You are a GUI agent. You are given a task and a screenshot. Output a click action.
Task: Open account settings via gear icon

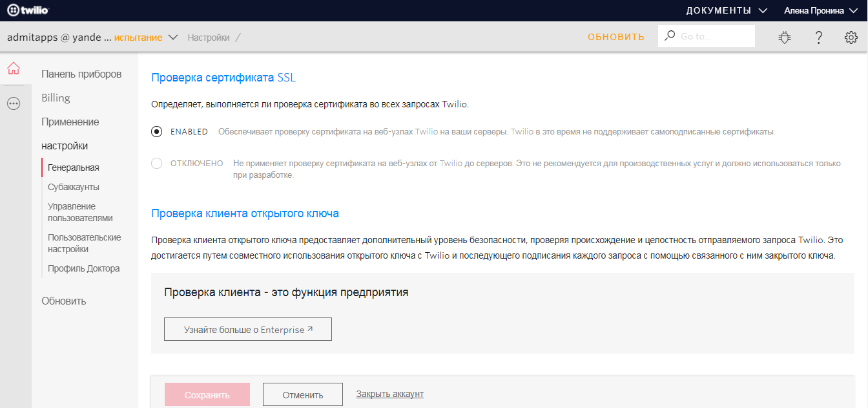851,37
